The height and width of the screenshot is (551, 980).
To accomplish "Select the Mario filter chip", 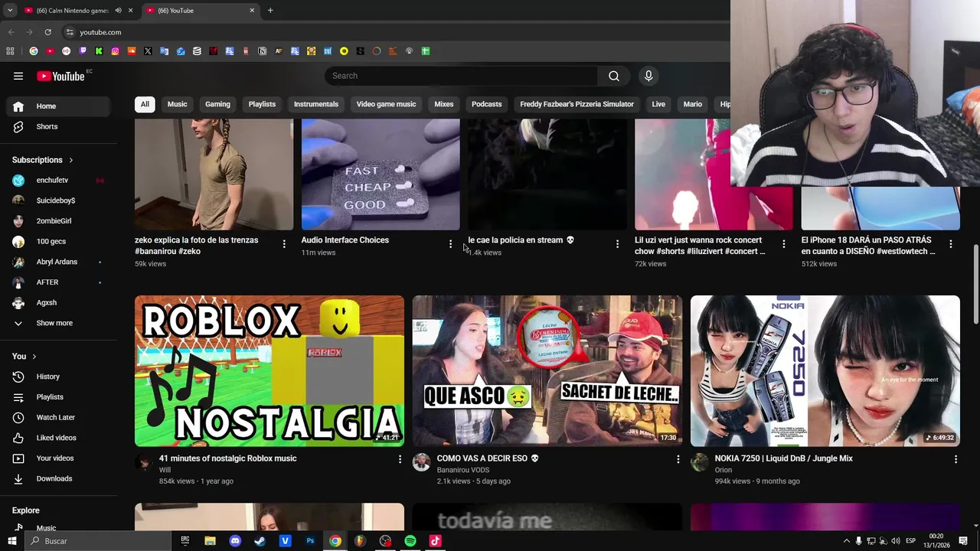I will (x=693, y=104).
